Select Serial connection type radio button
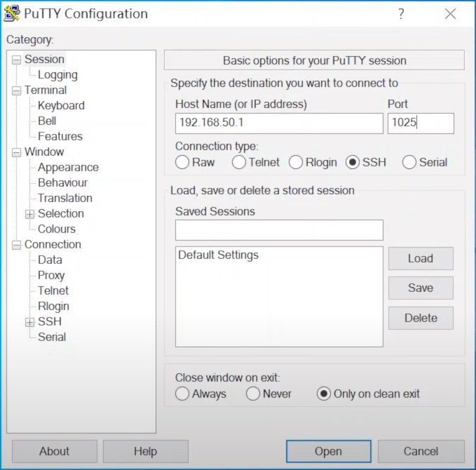This screenshot has width=476, height=470. (409, 162)
